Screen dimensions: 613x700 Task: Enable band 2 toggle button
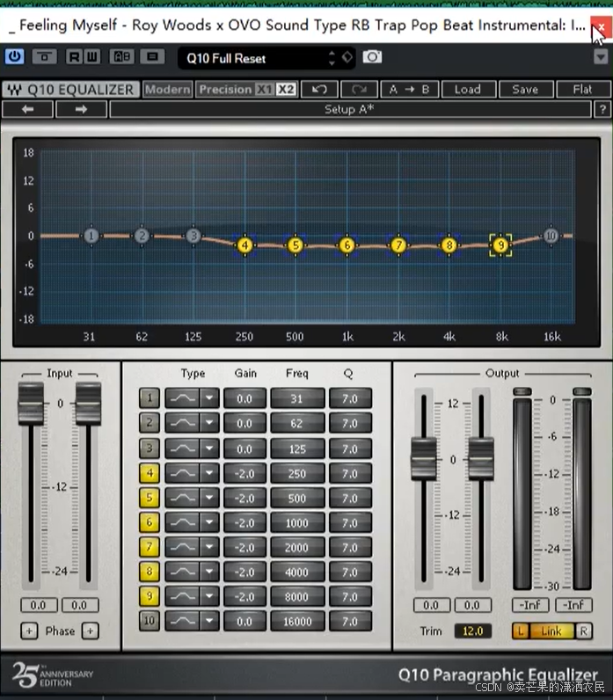coord(150,422)
